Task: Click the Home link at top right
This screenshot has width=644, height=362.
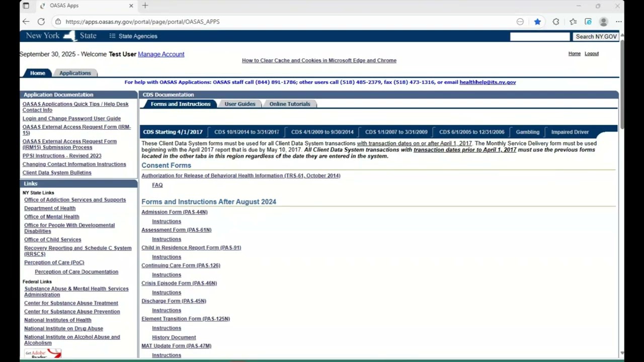Action: click(x=574, y=54)
